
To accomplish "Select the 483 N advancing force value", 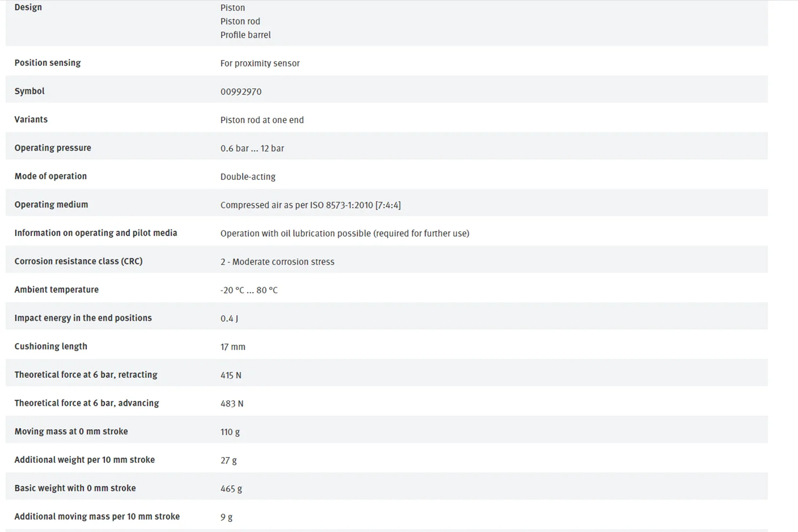I will pos(232,404).
